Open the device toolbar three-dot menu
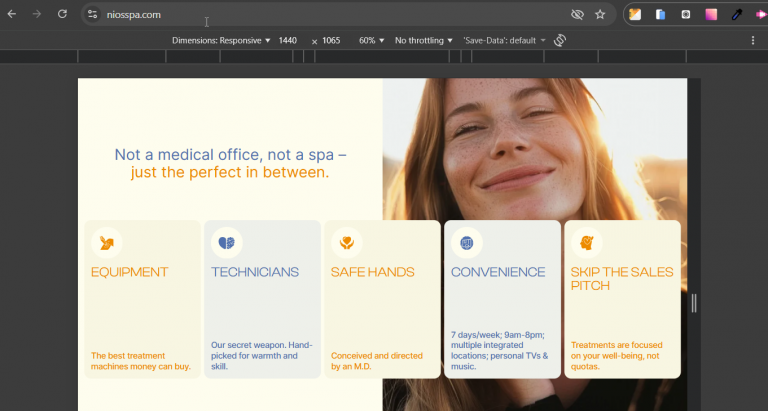This screenshot has height=411, width=768. (x=753, y=40)
